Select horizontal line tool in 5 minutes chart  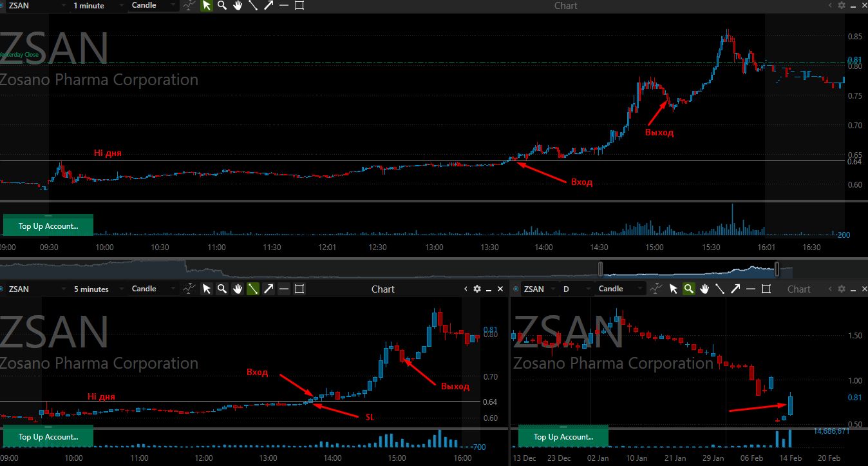[x=284, y=289]
